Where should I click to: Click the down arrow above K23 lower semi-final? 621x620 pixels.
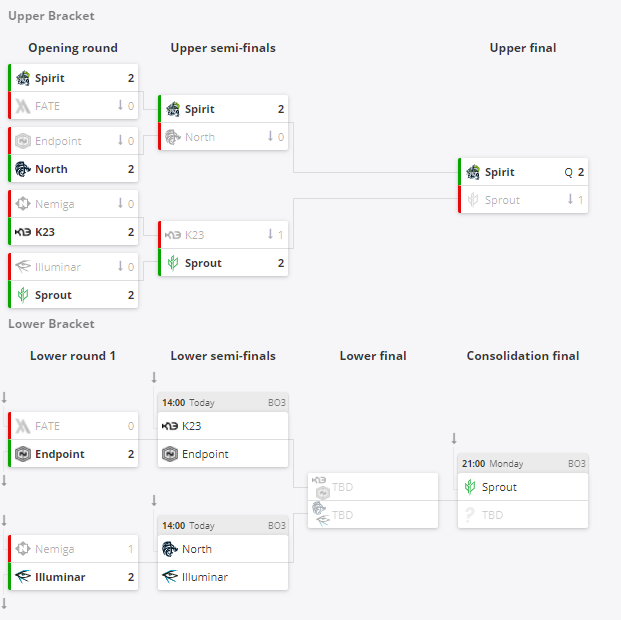pyautogui.click(x=154, y=377)
